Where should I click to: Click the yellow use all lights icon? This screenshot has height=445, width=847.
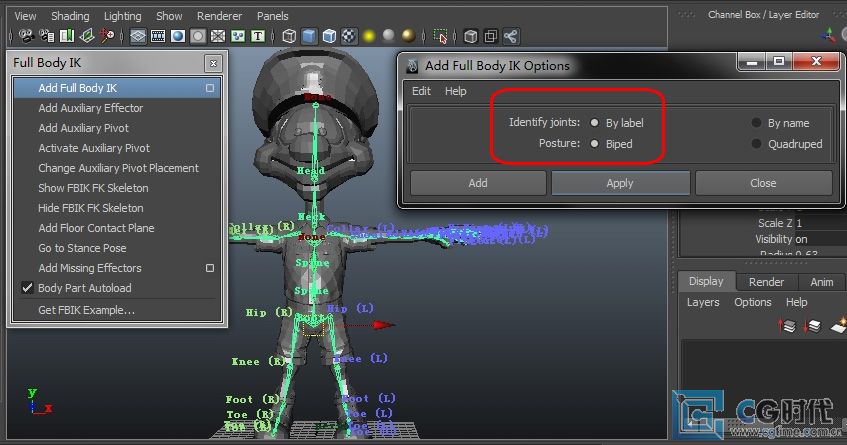369,36
